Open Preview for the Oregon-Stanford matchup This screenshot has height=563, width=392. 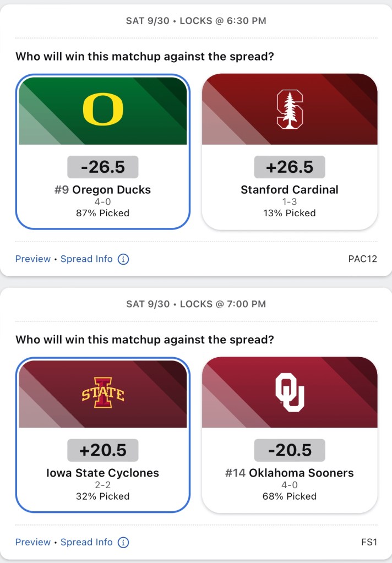(33, 259)
